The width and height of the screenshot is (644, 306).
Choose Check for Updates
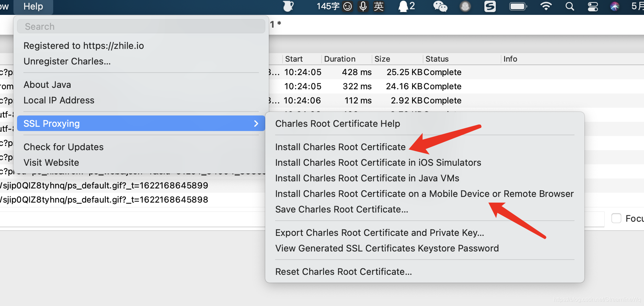pyautogui.click(x=63, y=147)
